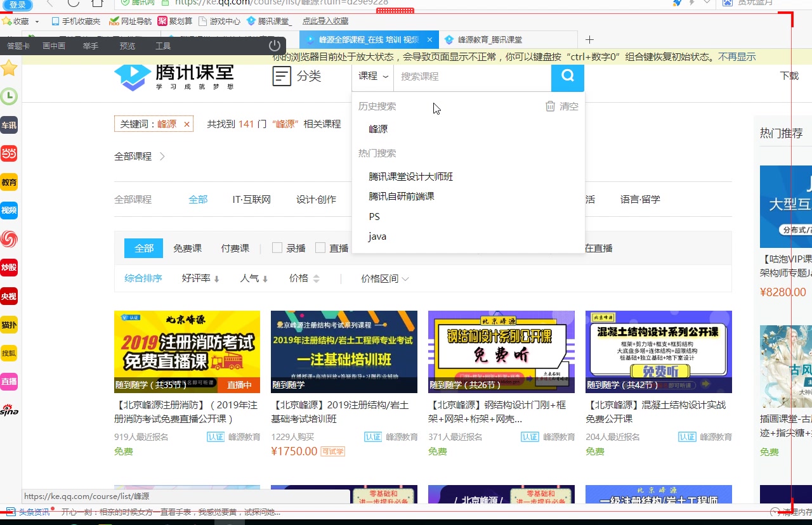This screenshot has width=812, height=525.
Task: Sort by 好评率
Action: 200,278
